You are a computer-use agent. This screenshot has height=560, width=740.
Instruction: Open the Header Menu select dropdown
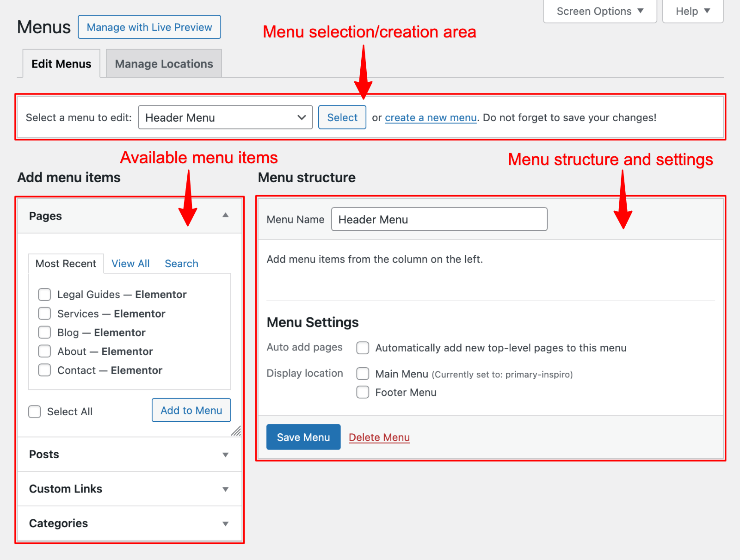[x=225, y=117]
